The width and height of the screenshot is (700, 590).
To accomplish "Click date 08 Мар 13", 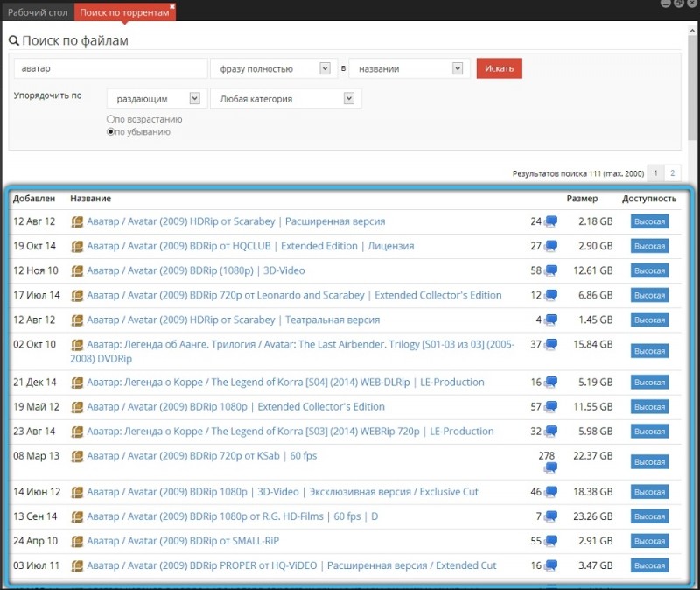I will coord(36,456).
